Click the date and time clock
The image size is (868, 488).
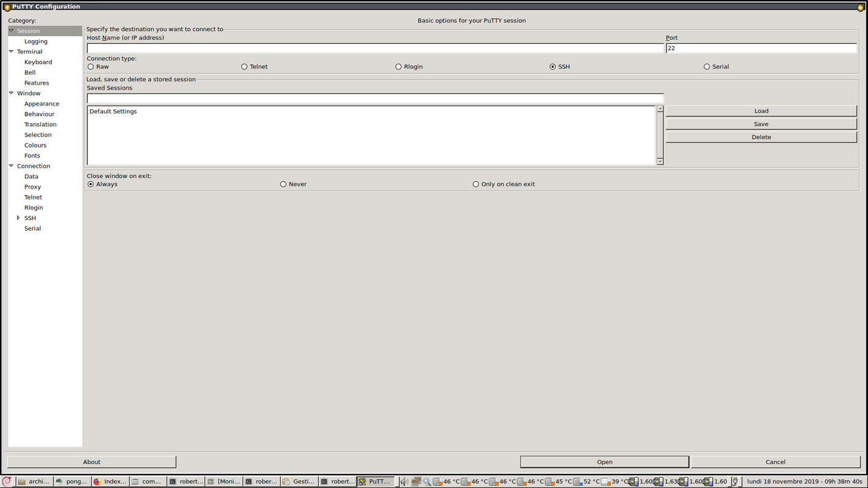pos(805,481)
